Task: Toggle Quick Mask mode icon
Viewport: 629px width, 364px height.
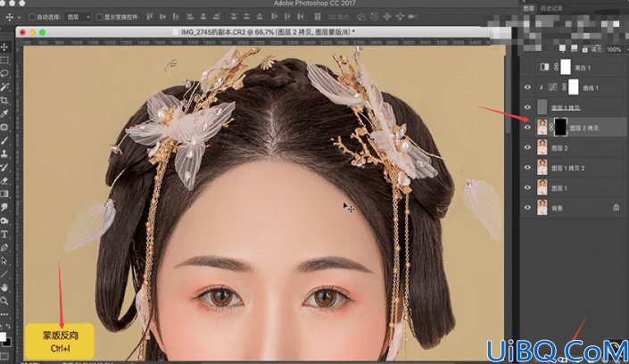Action: pyautogui.click(x=4, y=356)
